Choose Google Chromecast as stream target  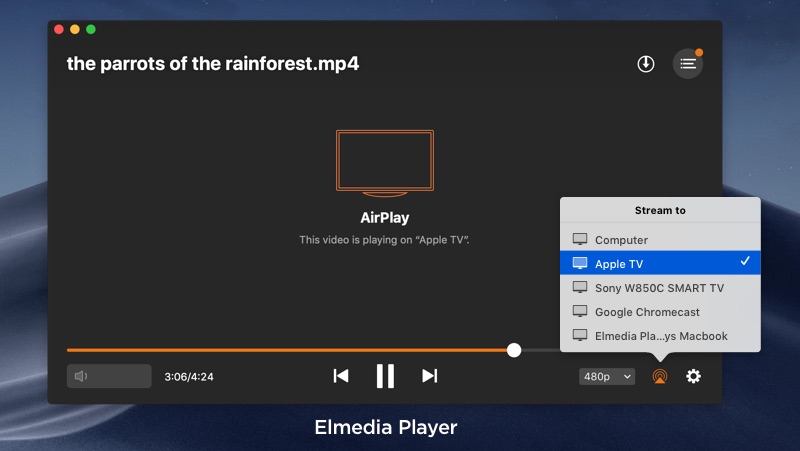click(x=660, y=311)
